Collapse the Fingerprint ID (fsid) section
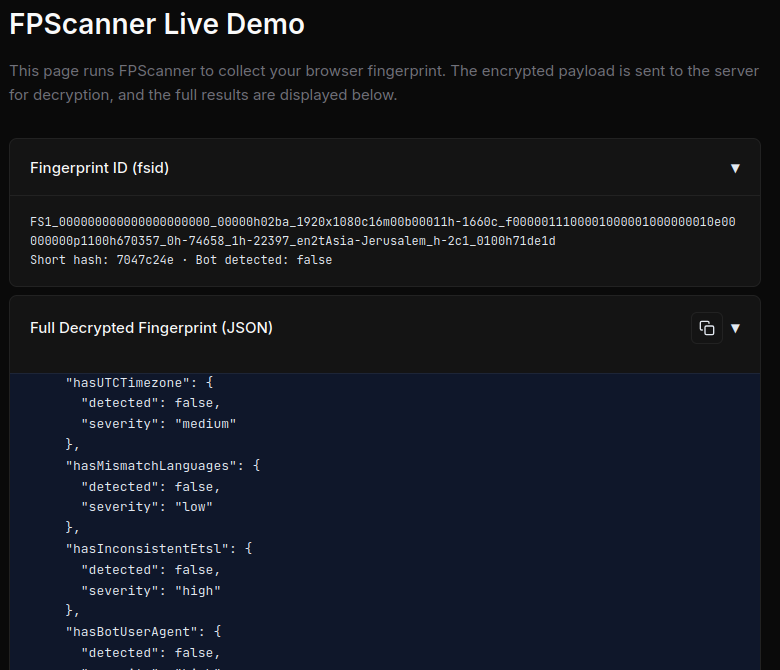This screenshot has height=670, width=780. point(735,168)
